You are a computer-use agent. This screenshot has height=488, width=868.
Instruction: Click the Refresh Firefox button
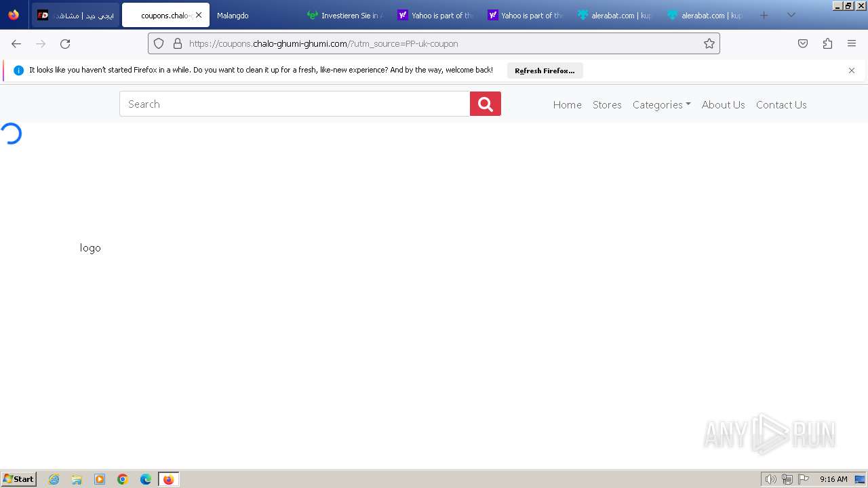545,70
